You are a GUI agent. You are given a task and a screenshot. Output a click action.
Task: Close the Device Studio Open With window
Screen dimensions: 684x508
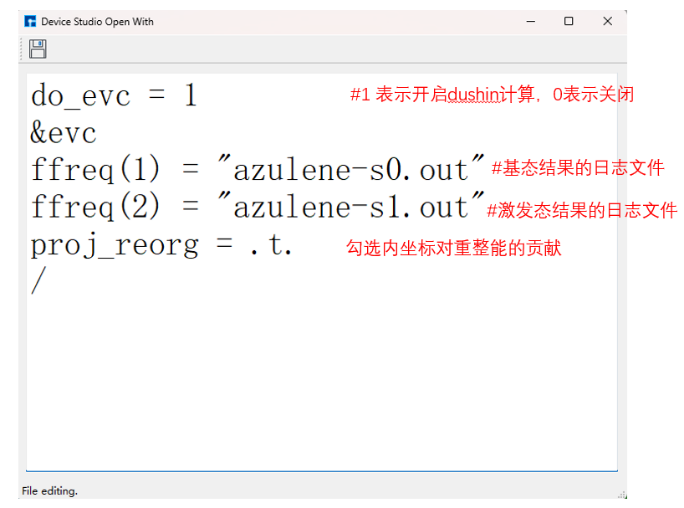[x=607, y=21]
